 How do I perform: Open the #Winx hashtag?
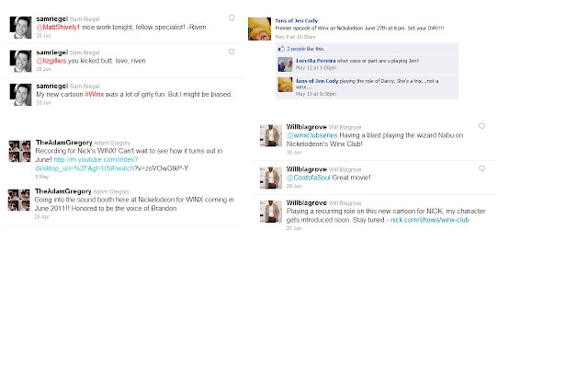click(94, 94)
